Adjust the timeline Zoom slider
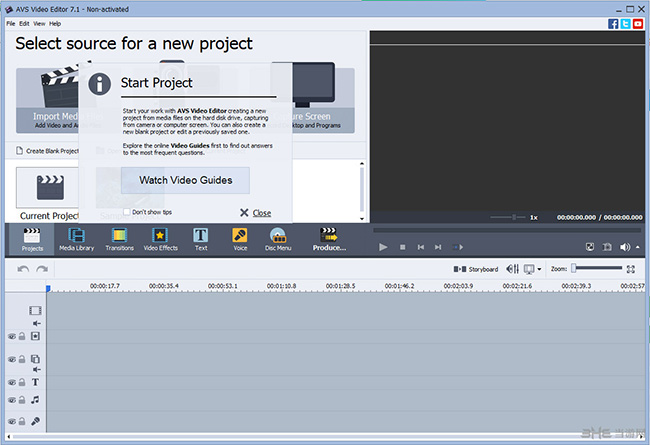The width and height of the screenshot is (650, 445). coord(597,268)
